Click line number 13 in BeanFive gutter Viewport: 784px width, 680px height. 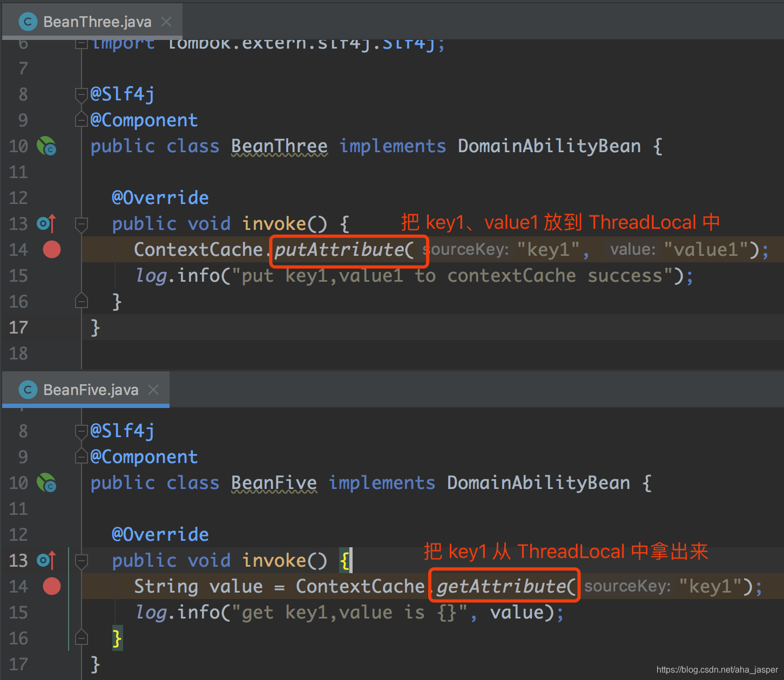[x=18, y=561]
